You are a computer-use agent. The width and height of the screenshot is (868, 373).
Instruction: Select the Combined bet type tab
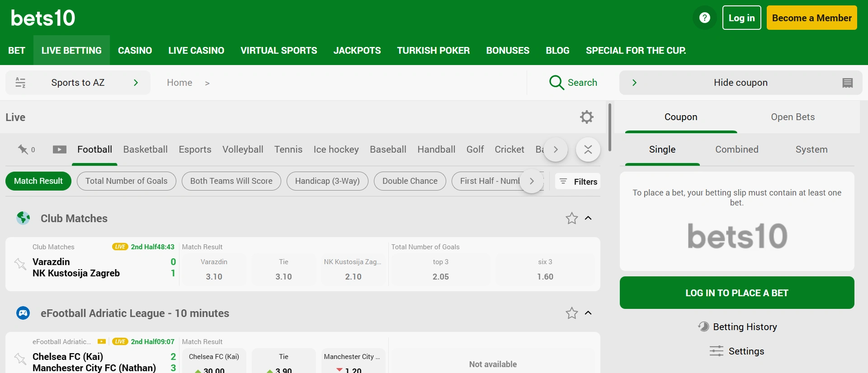(737, 149)
